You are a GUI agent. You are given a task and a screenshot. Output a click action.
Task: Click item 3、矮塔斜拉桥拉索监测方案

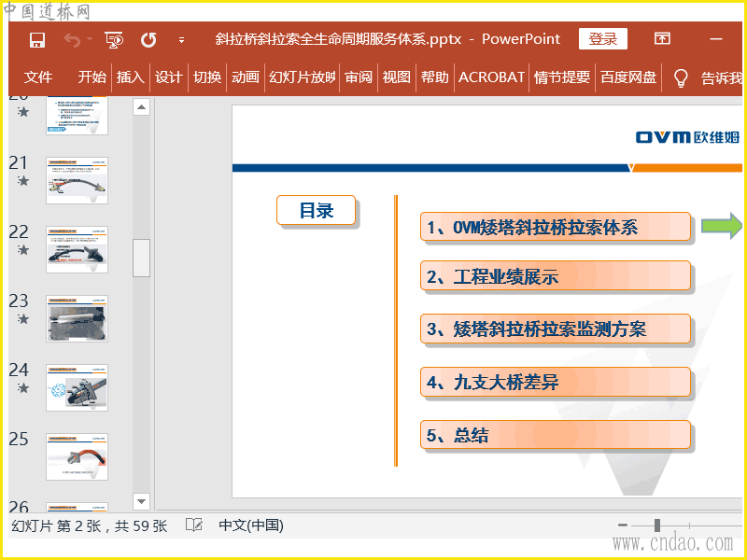[x=556, y=329]
